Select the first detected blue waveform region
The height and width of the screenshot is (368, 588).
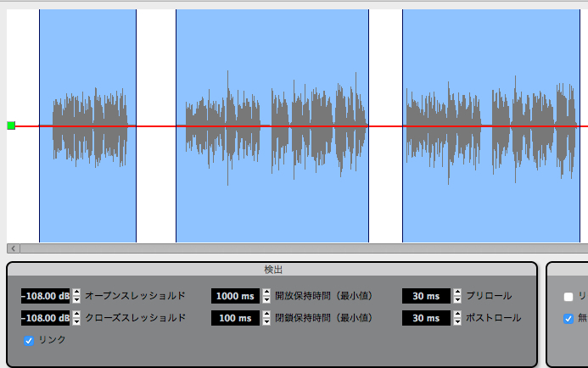(x=87, y=125)
